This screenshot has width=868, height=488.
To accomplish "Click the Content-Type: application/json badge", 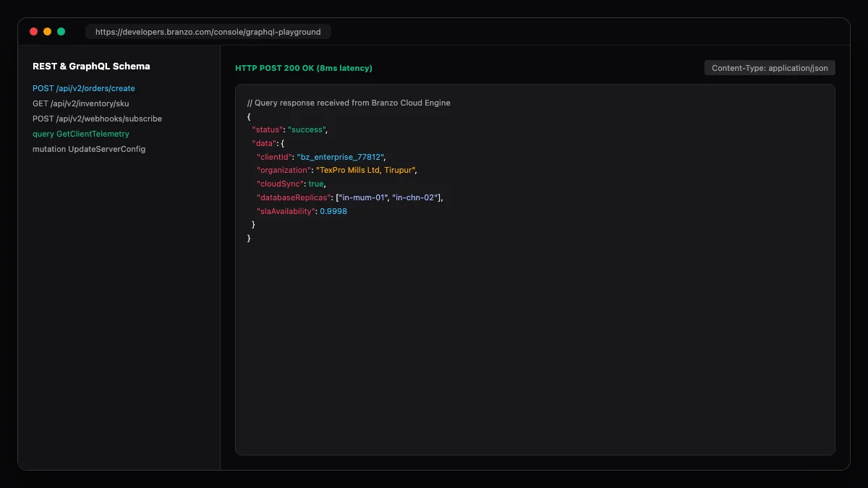I will 770,68.
